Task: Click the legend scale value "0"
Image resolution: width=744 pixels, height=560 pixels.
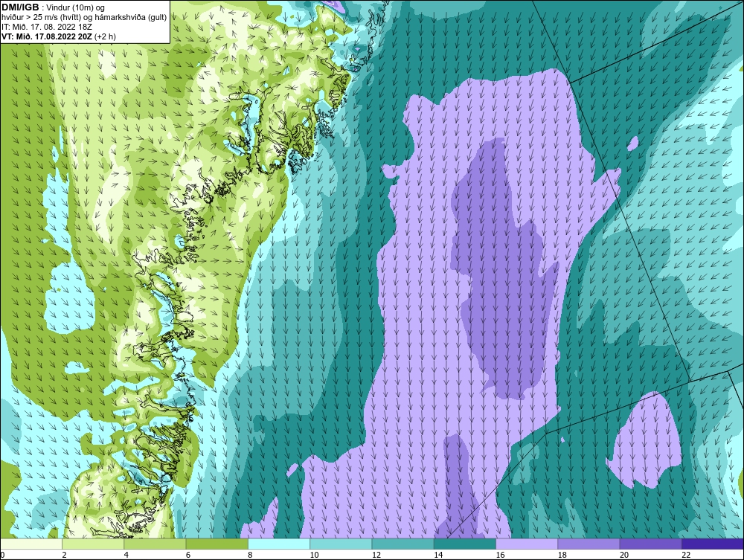Action: pyautogui.click(x=2, y=556)
